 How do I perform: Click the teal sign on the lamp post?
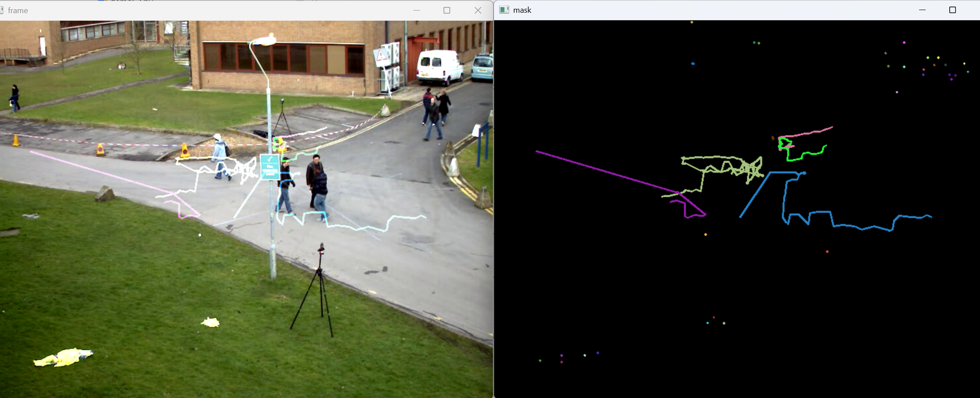[270, 167]
